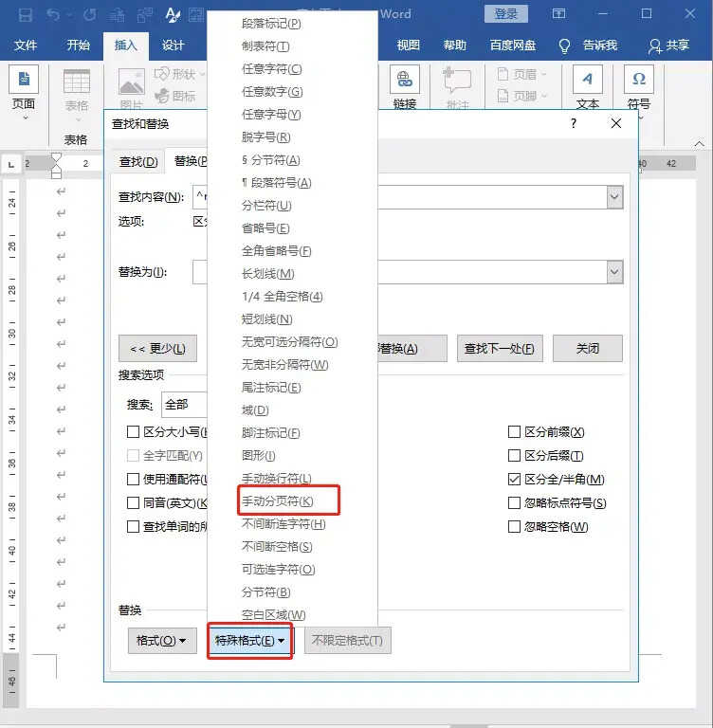
Task: Click the Header (页眉) icon
Action: click(x=503, y=74)
